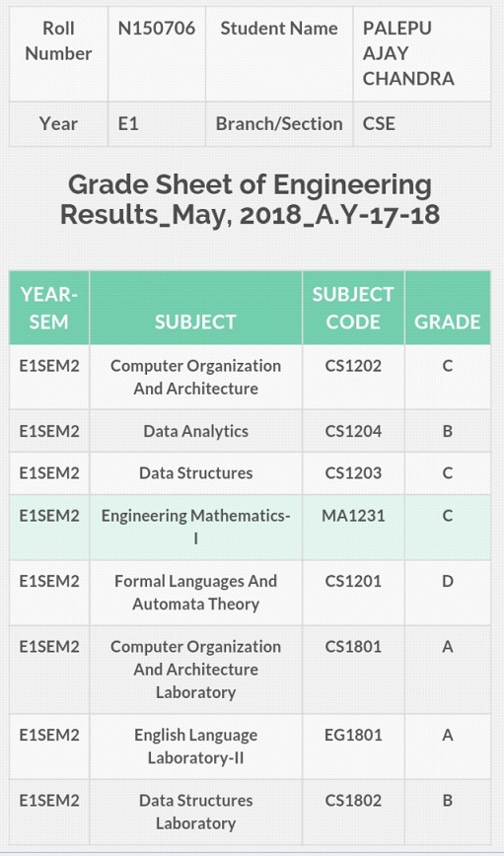Click the EG1801 subject code
The height and width of the screenshot is (856, 504).
tap(353, 735)
